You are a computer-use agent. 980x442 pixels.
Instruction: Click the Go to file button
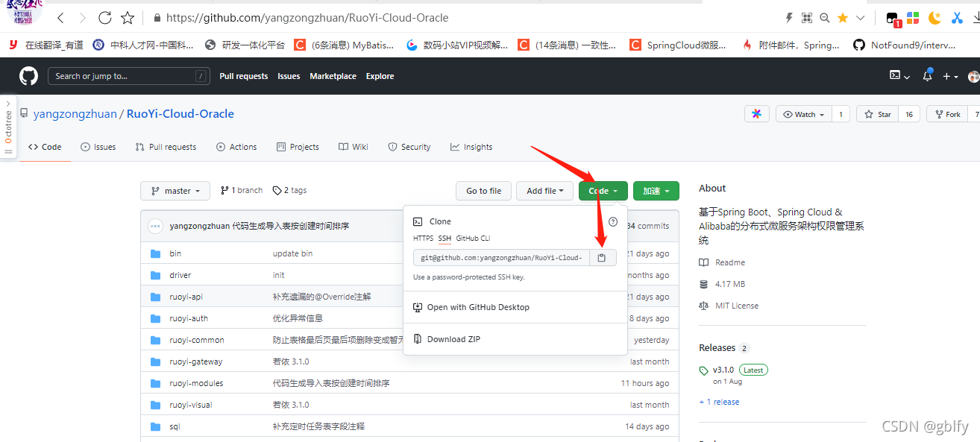tap(483, 191)
